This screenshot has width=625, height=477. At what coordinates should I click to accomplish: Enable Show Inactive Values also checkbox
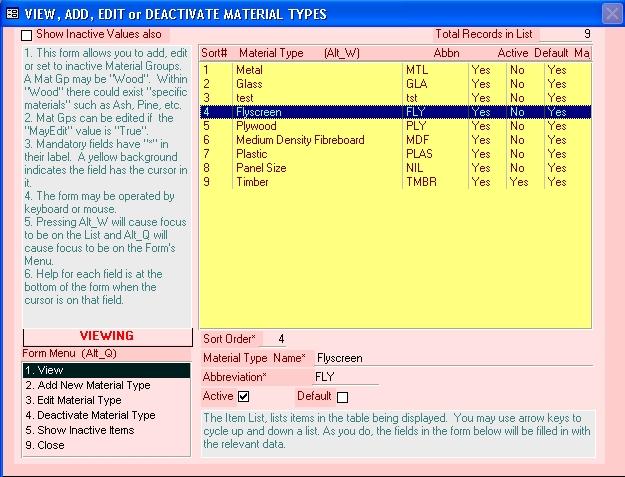(27, 35)
